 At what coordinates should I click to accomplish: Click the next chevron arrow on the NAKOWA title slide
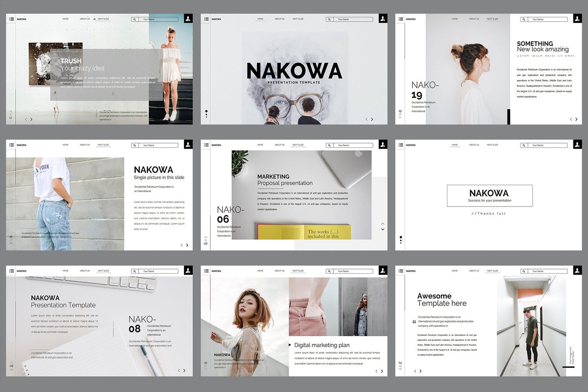click(x=372, y=120)
